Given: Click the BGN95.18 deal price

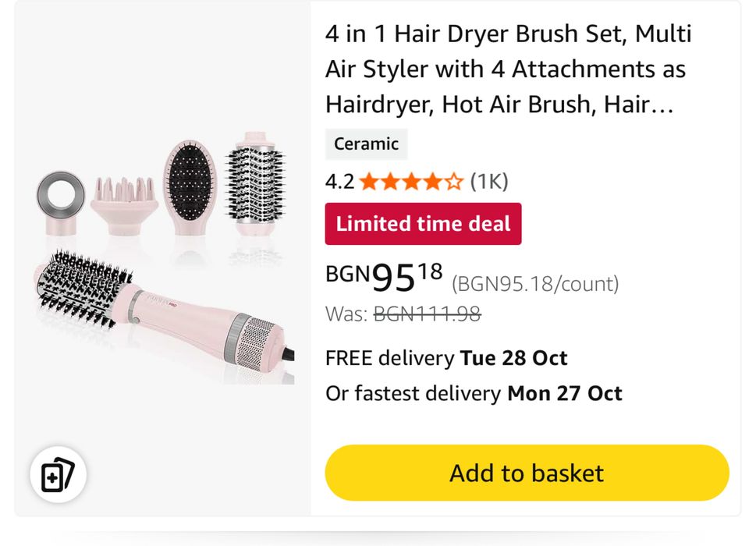Looking at the screenshot, I should [x=384, y=276].
